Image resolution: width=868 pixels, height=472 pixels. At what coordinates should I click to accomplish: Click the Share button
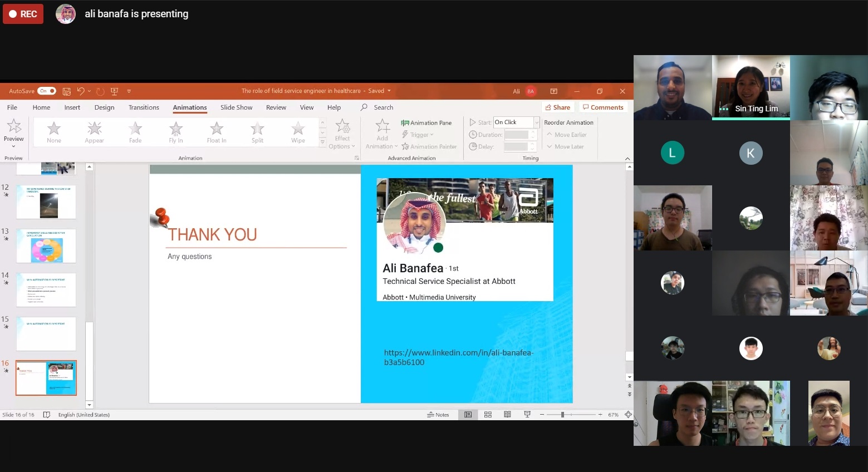[x=558, y=107]
